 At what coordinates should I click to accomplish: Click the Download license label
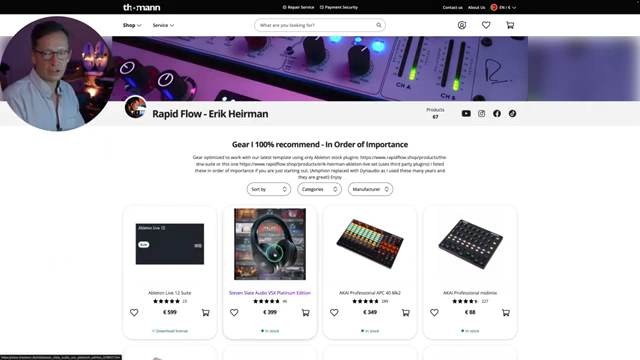tap(170, 331)
